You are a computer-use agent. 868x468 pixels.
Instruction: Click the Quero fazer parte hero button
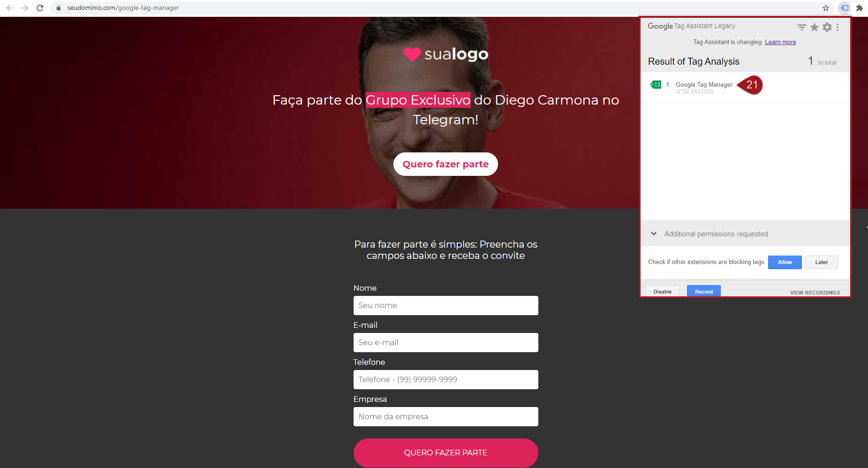(445, 164)
